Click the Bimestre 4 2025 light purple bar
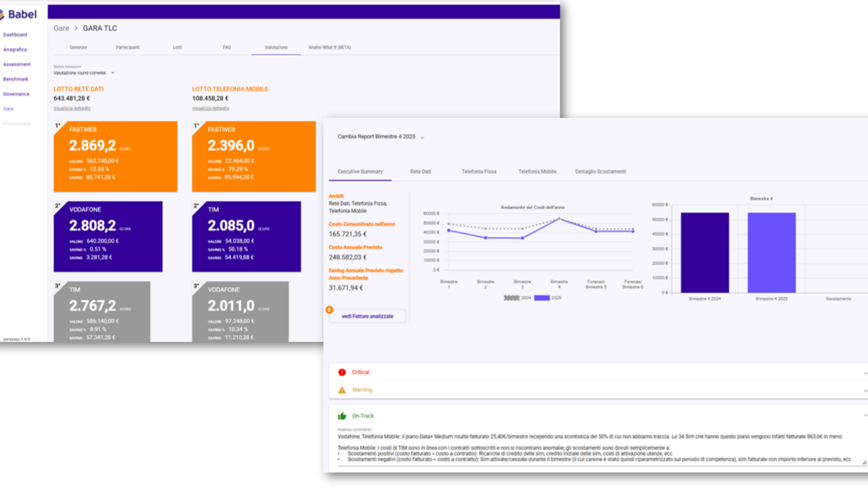The height and width of the screenshot is (488, 868). click(771, 253)
